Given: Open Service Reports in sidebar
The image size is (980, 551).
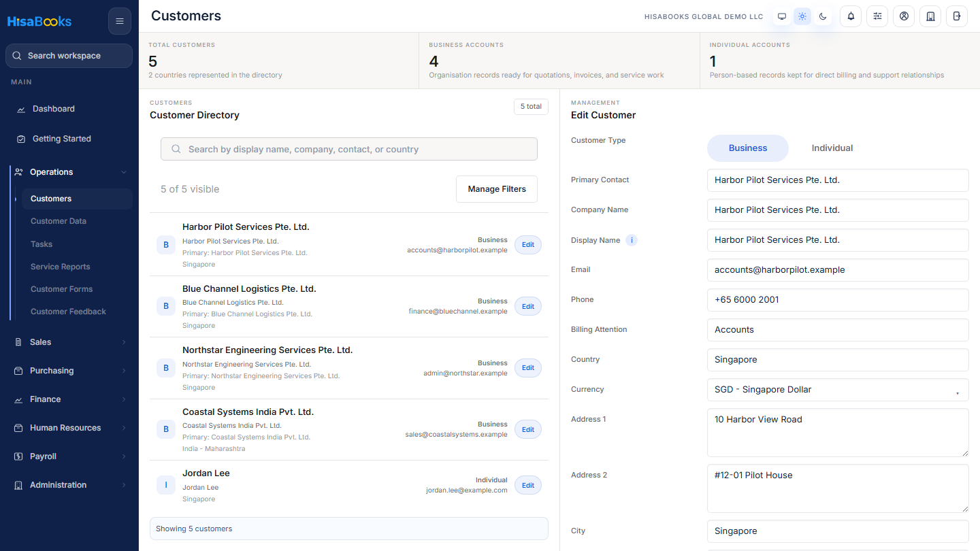Looking at the screenshot, I should coord(61,267).
